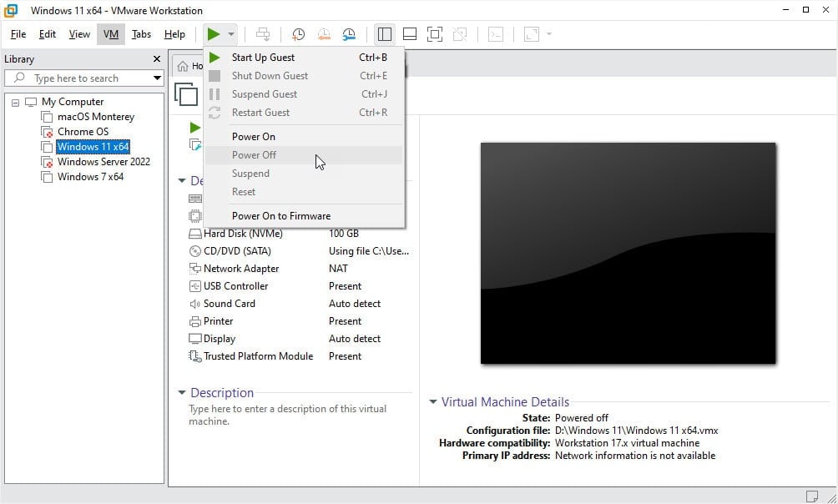Click the Display device
This screenshot has height=504, width=838.
pos(220,339)
